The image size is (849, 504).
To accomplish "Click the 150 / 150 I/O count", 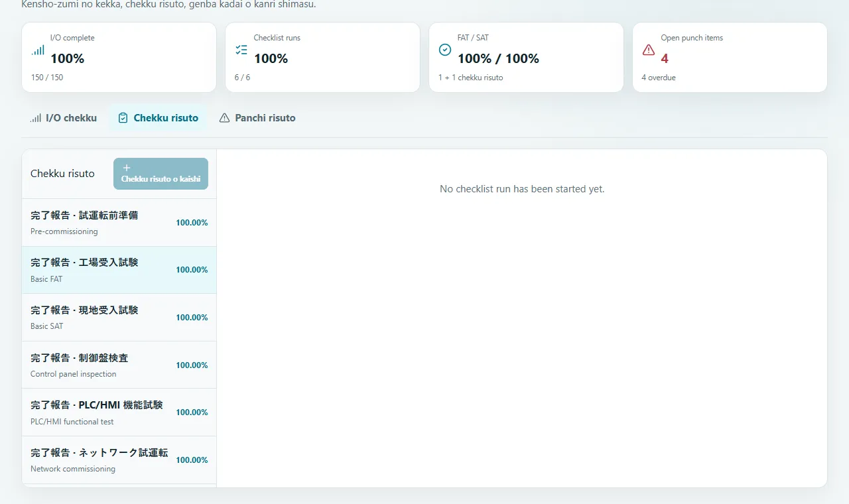I will [x=47, y=78].
